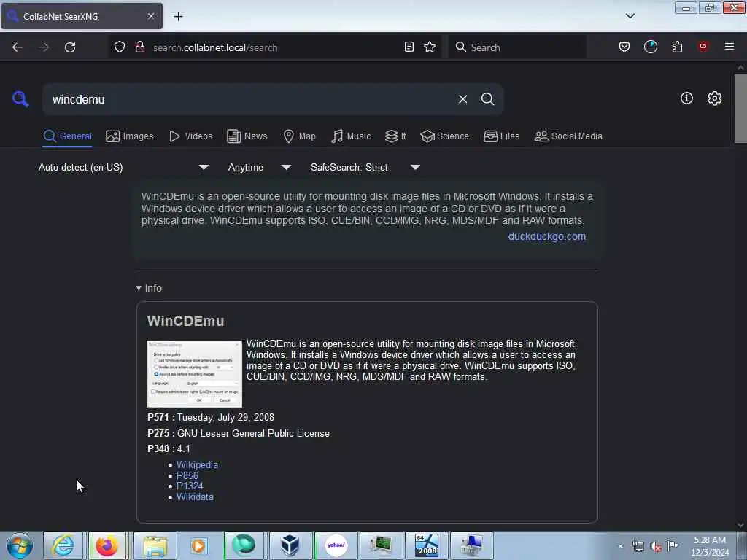
Task: Open the SearXNG info page icon
Action: 686,98
